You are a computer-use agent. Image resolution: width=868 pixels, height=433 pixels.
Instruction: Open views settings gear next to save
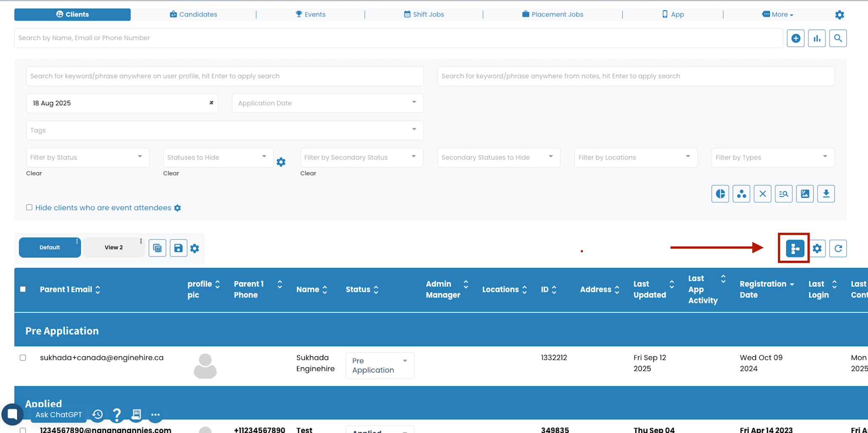pyautogui.click(x=195, y=248)
